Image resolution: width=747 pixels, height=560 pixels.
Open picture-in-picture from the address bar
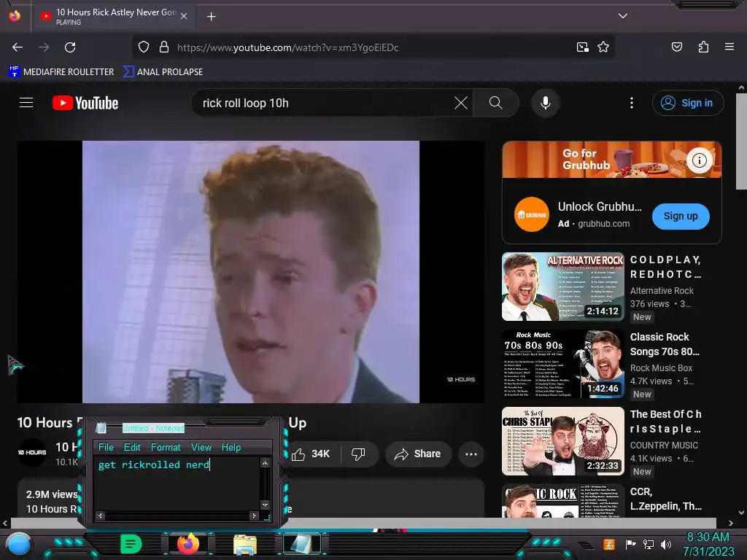(x=582, y=47)
